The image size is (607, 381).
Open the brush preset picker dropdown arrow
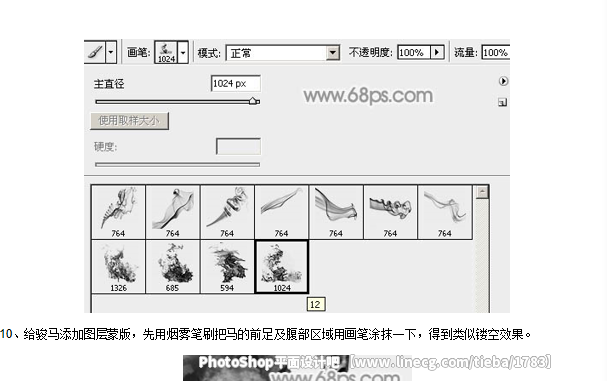pyautogui.click(x=183, y=52)
